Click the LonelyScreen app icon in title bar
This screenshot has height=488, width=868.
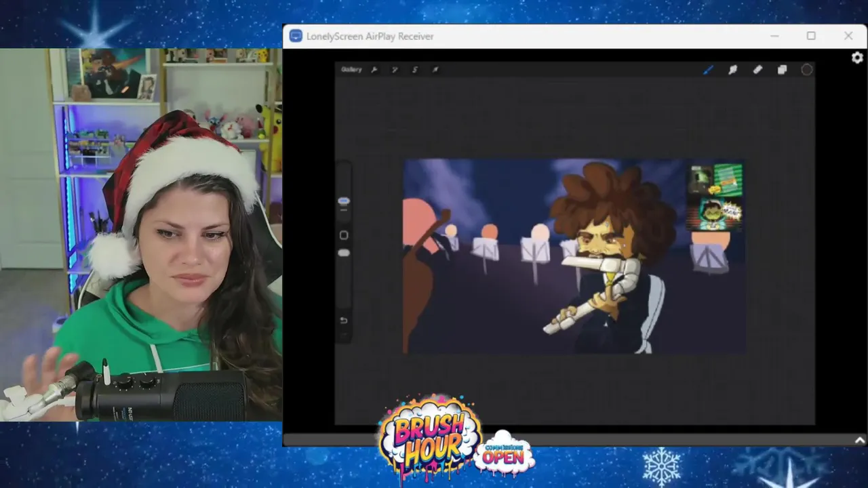[296, 36]
